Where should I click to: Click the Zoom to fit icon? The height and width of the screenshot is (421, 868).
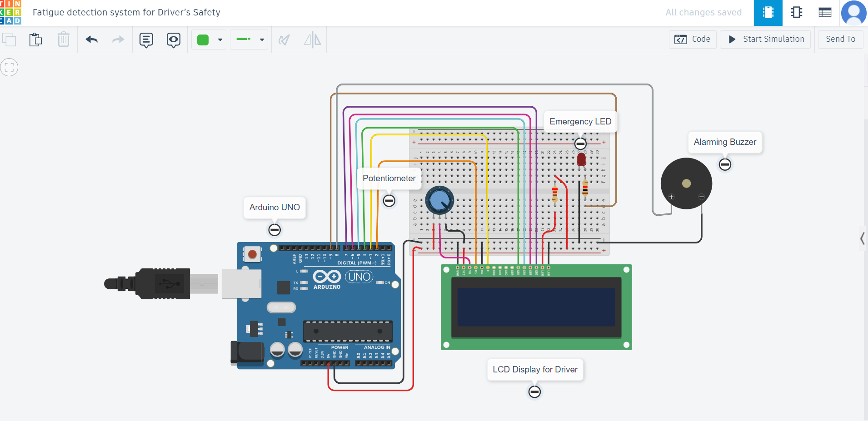[9, 67]
